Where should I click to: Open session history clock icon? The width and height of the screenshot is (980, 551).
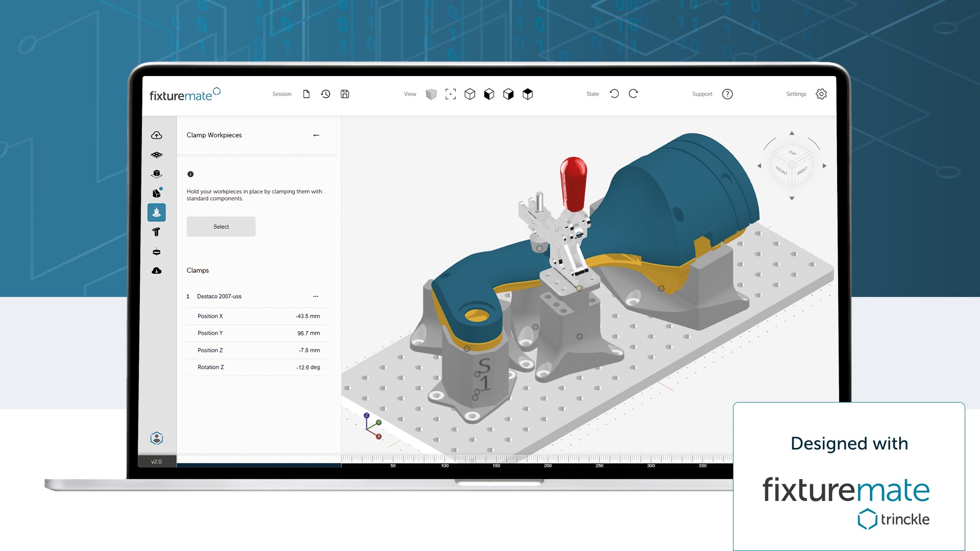[x=326, y=94]
